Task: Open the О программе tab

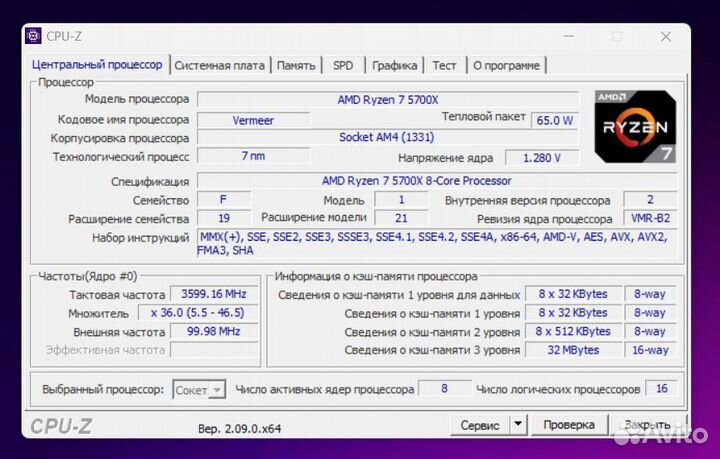Action: pos(506,66)
